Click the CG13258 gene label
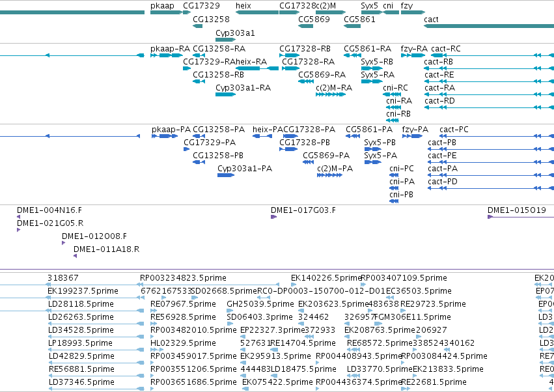This screenshot has height=392, width=554. tap(211, 19)
